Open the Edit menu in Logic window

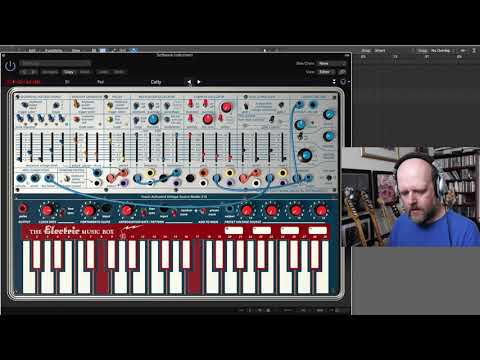[32, 51]
